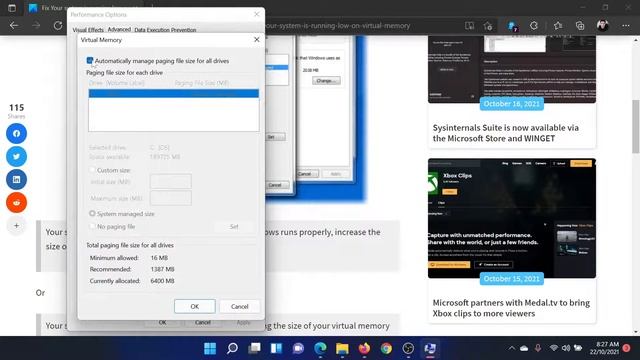Open immersive reader icon in address bar
Screen dimensions: 640x360
[x=469, y=25]
